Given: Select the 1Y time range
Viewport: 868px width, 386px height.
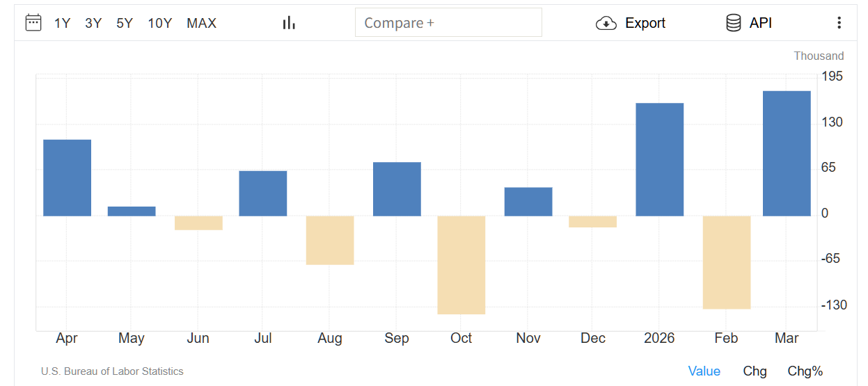Looking at the screenshot, I should click(63, 23).
